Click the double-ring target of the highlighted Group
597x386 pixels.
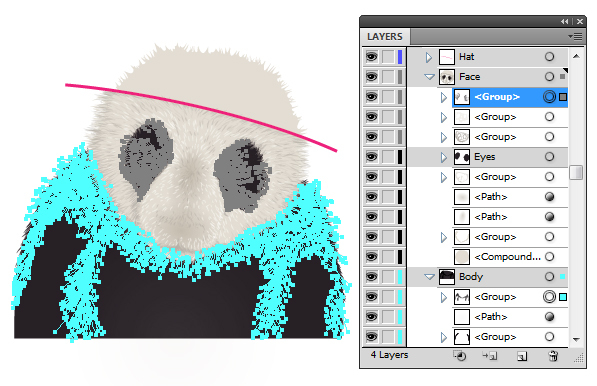click(549, 97)
